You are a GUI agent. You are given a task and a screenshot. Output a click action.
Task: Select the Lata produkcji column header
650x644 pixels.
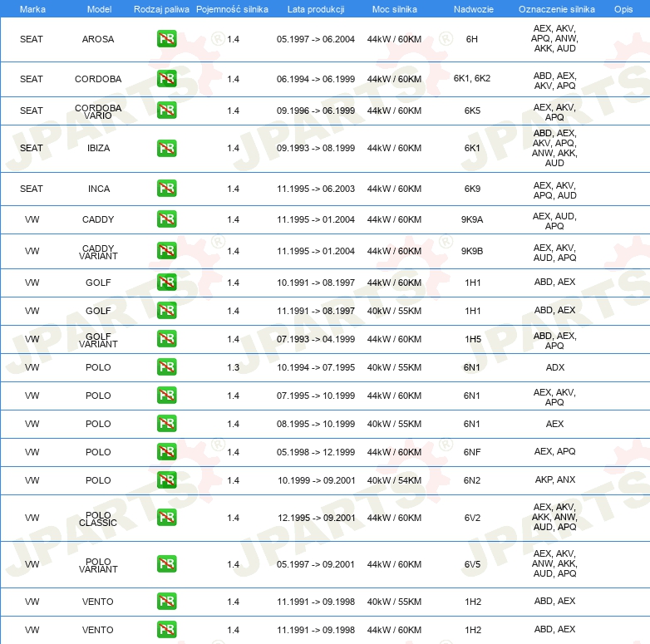[316, 8]
